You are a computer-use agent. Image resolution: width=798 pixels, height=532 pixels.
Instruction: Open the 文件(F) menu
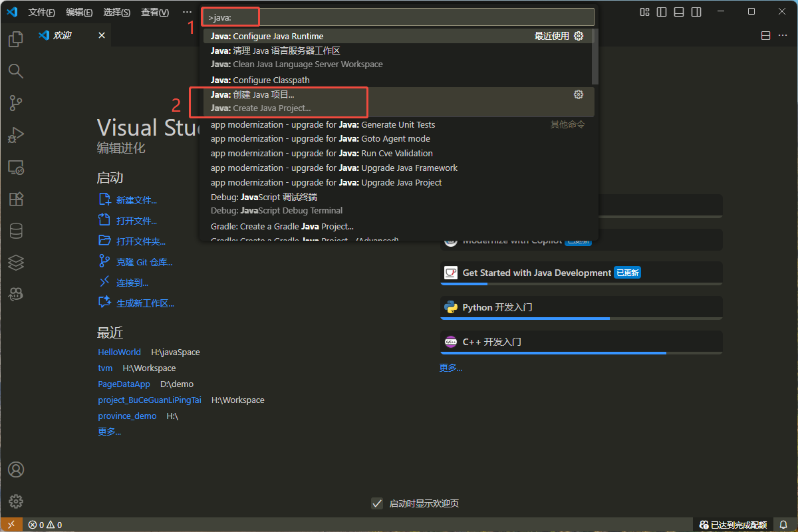coord(42,12)
